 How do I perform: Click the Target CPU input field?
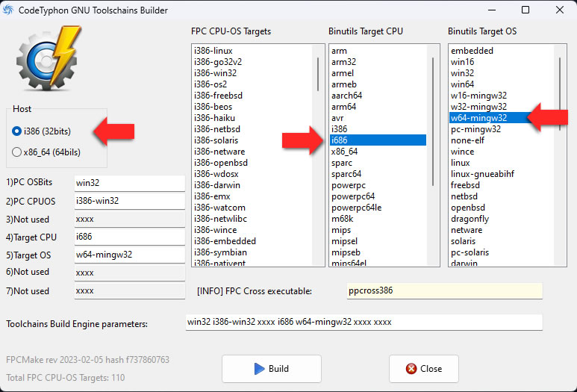coord(130,237)
